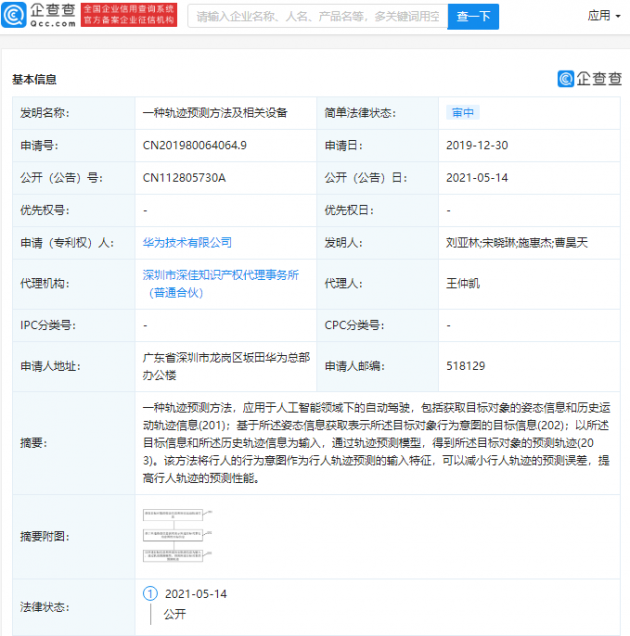The height and width of the screenshot is (636, 630).
Task: Click publication number CN112805730A
Action: tap(185, 178)
